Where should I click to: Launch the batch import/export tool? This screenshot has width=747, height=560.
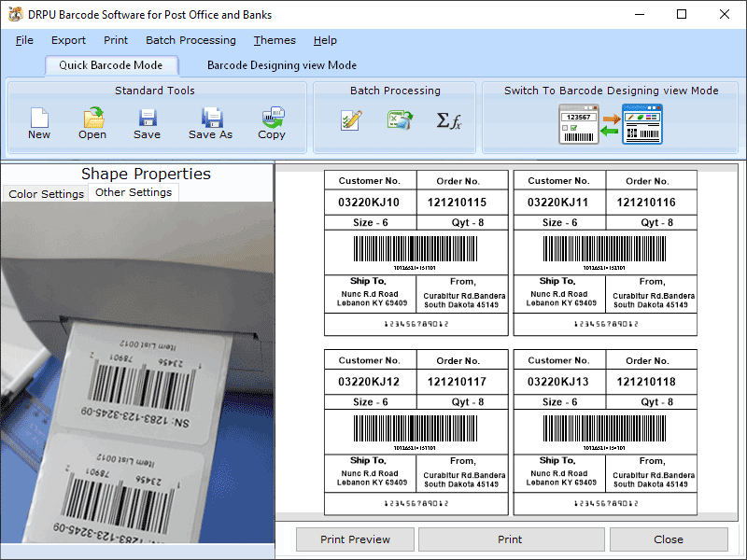400,120
